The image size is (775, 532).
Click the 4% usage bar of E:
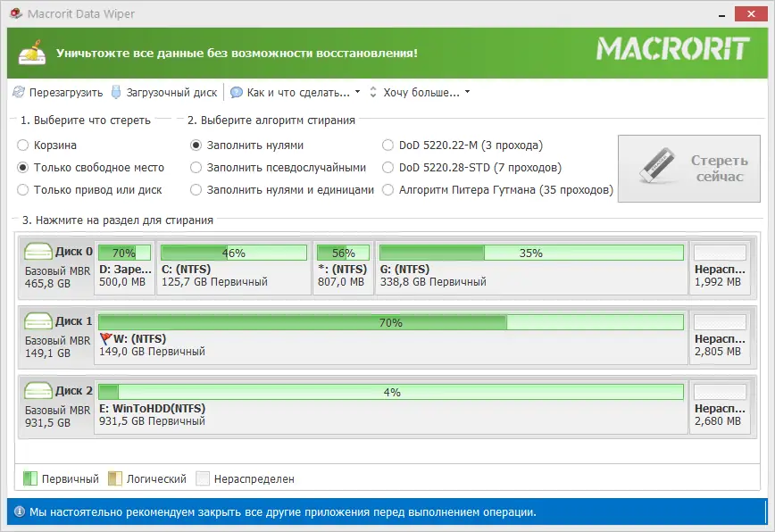click(x=391, y=392)
